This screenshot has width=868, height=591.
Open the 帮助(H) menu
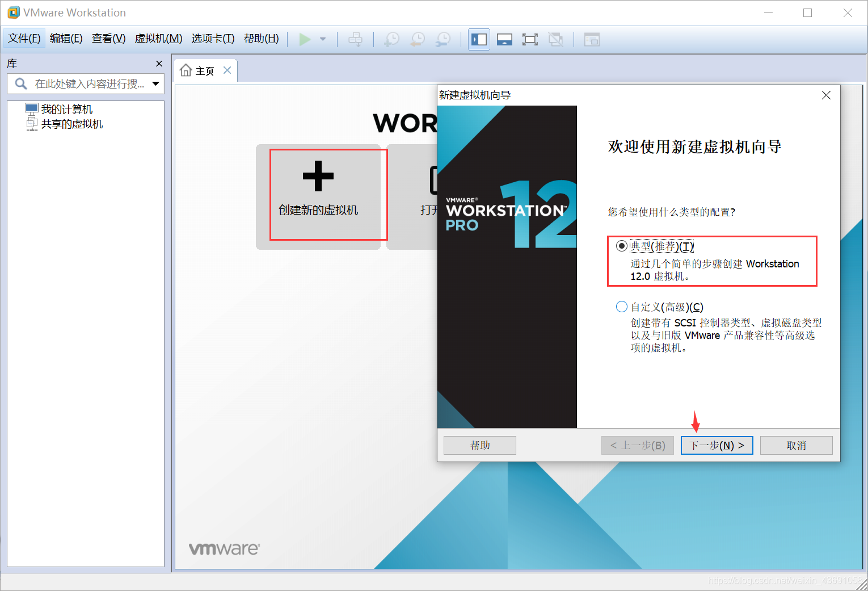tap(261, 39)
